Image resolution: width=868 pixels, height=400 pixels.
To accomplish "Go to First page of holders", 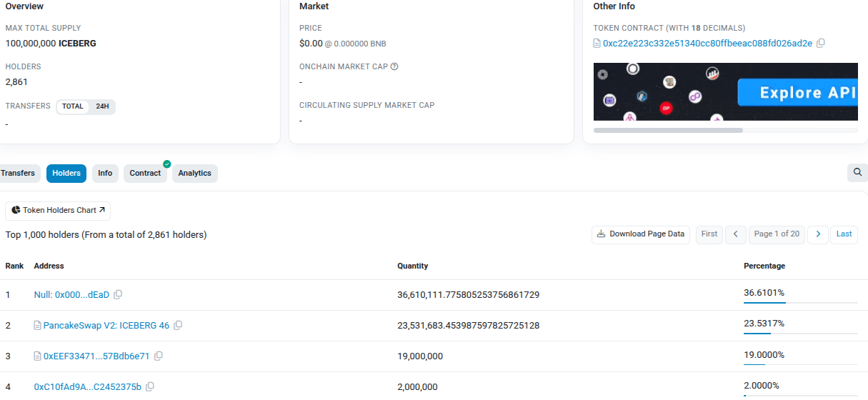I will tap(709, 234).
